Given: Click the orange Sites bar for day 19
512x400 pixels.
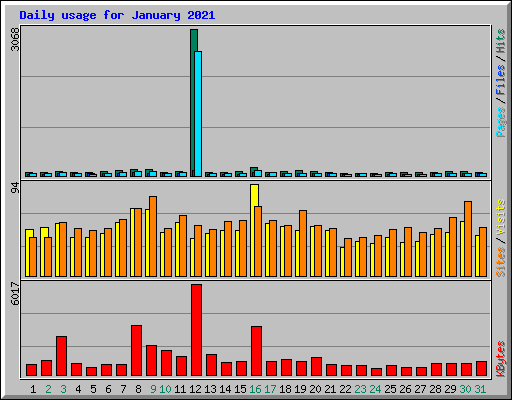Looking at the screenshot, I should click(x=303, y=243).
